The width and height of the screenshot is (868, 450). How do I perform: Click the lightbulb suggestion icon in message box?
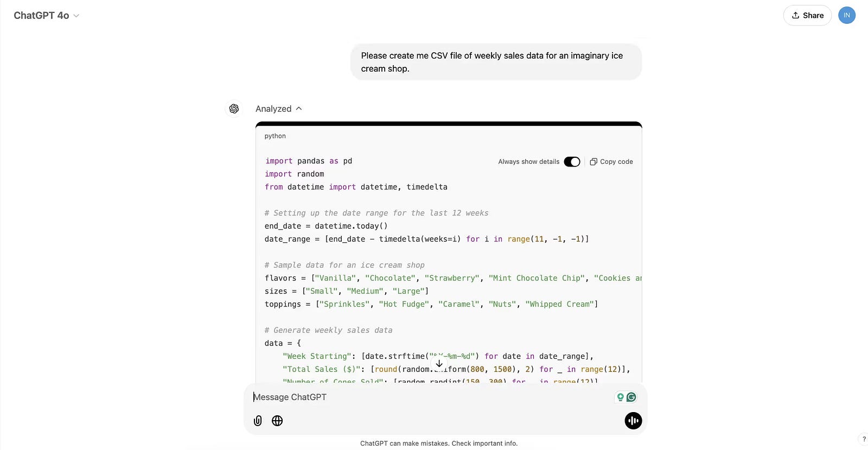620,397
